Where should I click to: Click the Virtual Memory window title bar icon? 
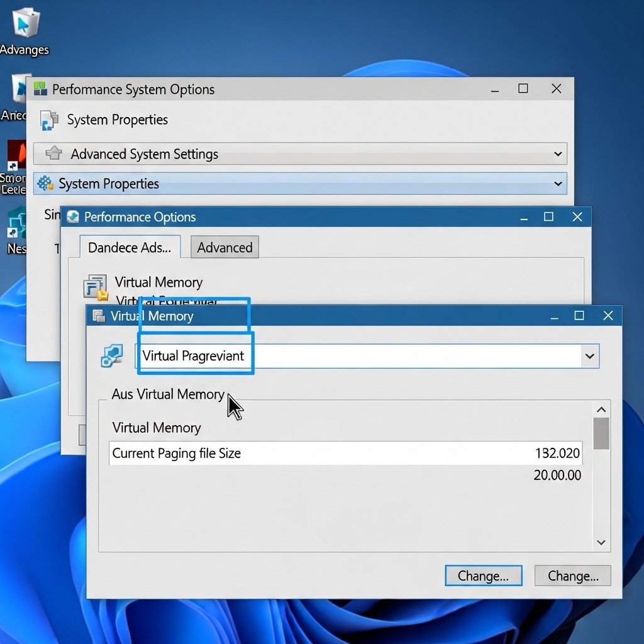99,316
